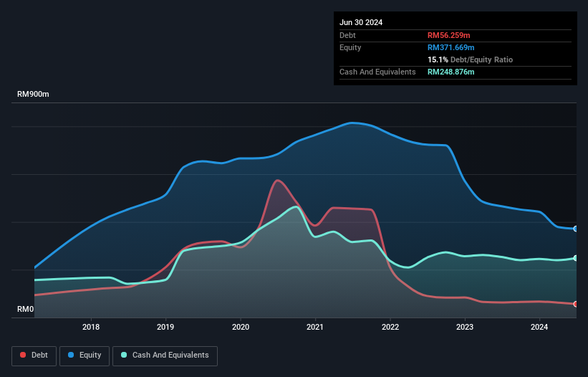Click the 15.1% Debt/Equity Ratio text
588x377 pixels.
(470, 59)
